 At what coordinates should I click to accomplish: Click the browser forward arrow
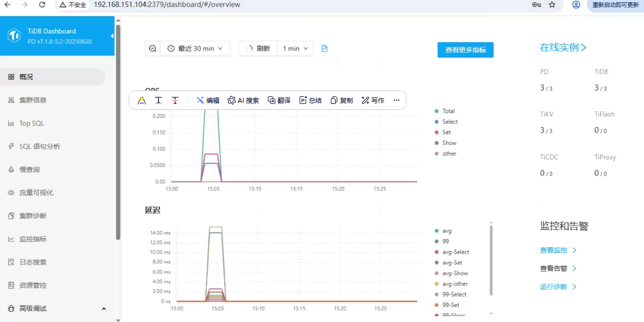click(x=25, y=4)
